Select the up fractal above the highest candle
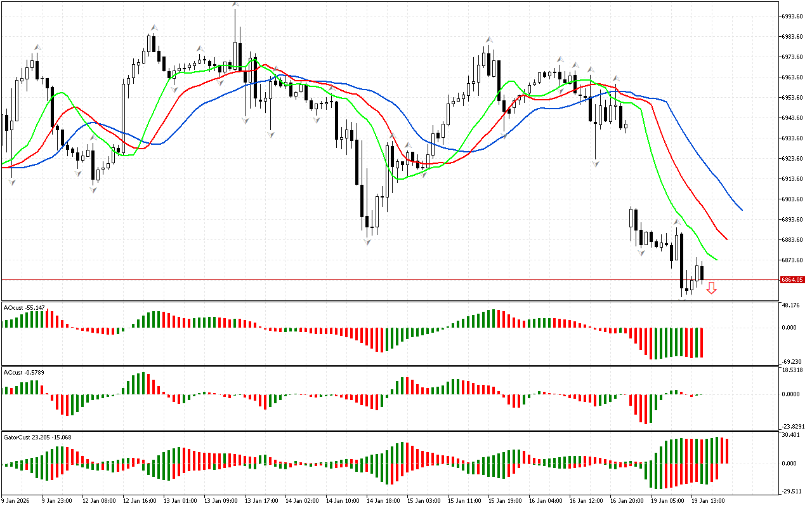Image resolution: width=812 pixels, height=508 pixels. pos(235,4)
